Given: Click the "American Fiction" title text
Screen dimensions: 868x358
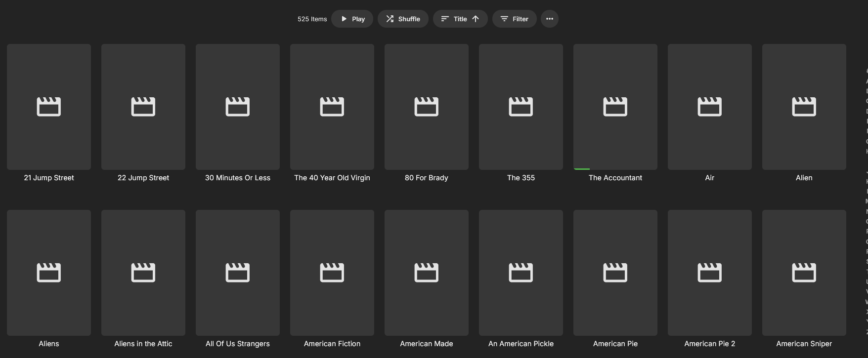Looking at the screenshot, I should click(x=332, y=344).
